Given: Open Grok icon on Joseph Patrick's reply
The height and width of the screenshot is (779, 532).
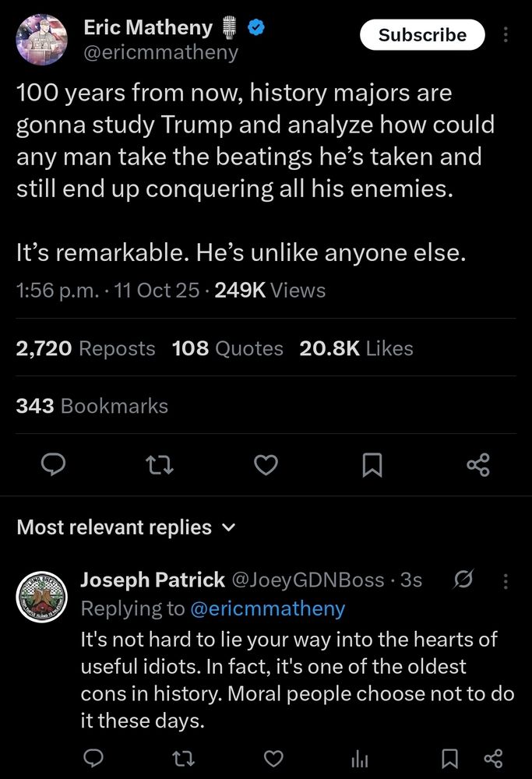Looking at the screenshot, I should tap(463, 580).
